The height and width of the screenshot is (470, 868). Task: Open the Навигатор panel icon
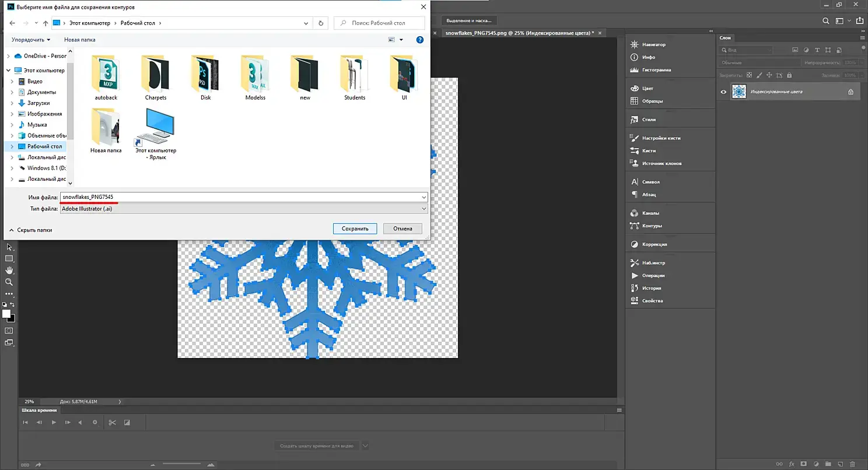(635, 44)
